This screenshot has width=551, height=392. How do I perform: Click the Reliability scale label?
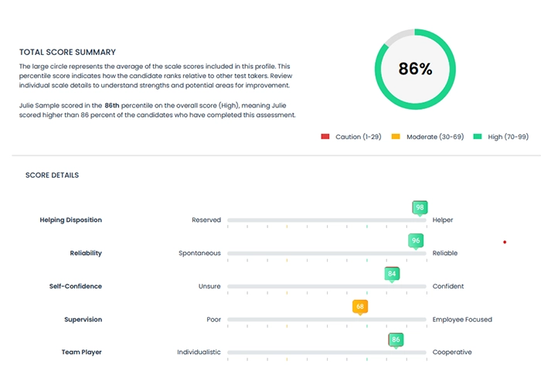click(86, 254)
